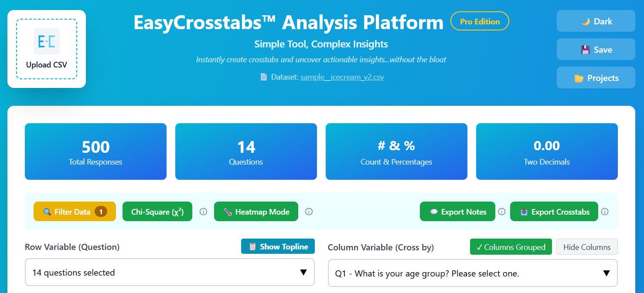Toggle Heatmap Mode
The image size is (644, 293).
(256, 212)
